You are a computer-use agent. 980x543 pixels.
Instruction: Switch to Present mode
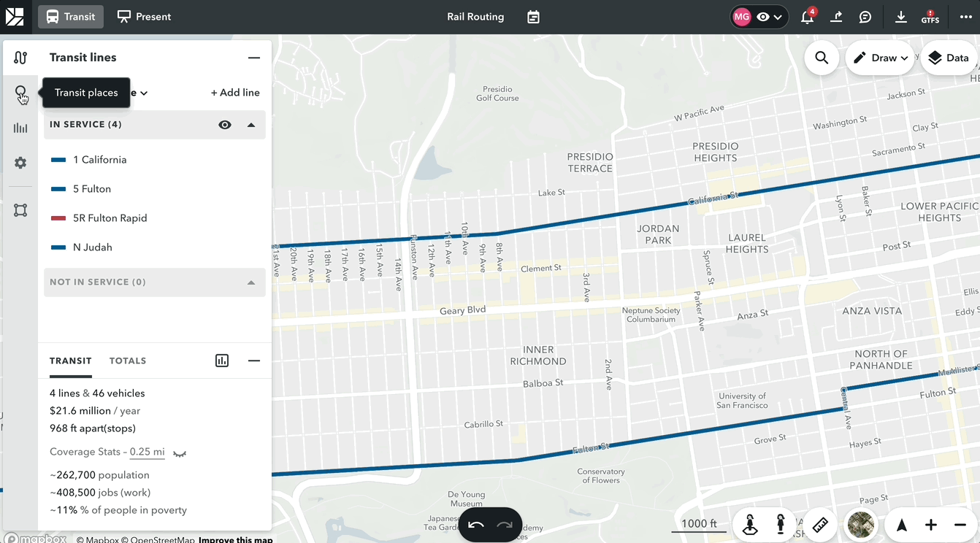pos(145,17)
